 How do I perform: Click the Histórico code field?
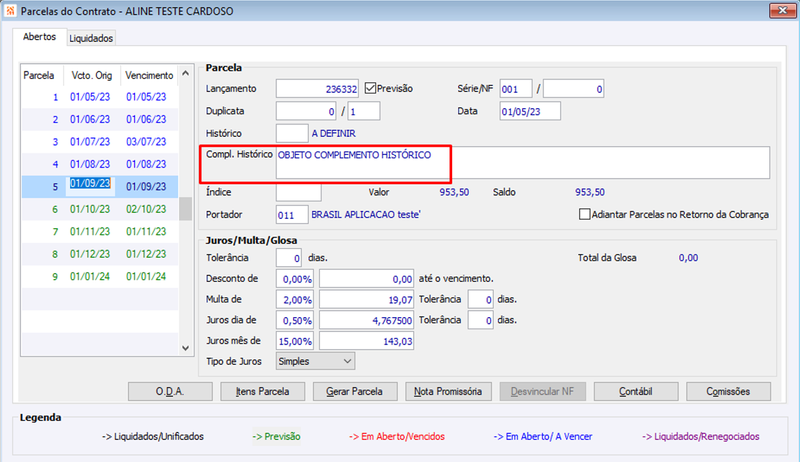tap(292, 134)
